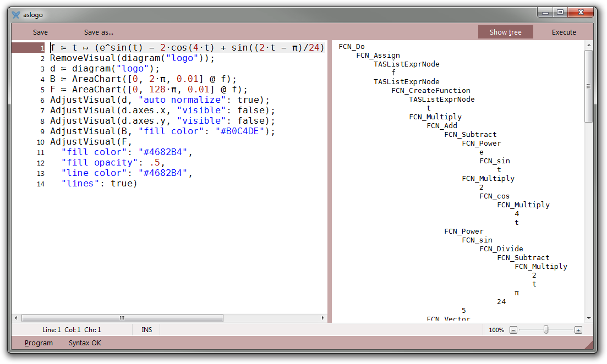Select the FCN_Do root tree node
The height and width of the screenshot is (364, 607).
(352, 47)
